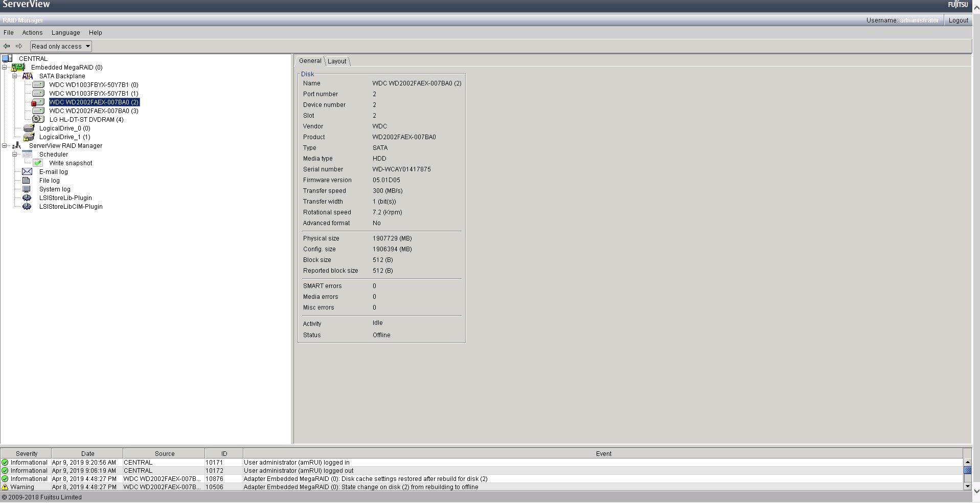
Task: Sort event log by Event column
Action: [x=603, y=453]
